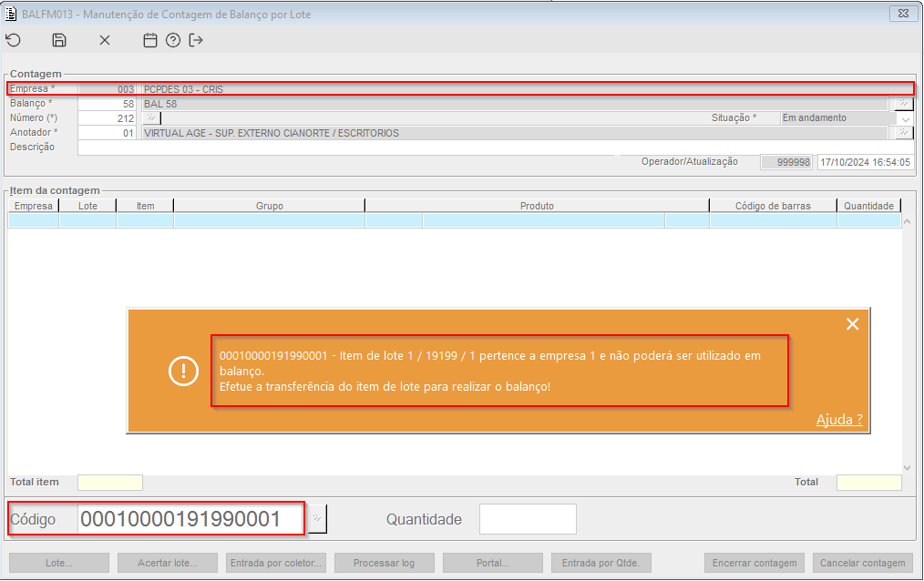Click the grid scroll down arrow
Viewport: 924px width, 581px height.
(x=908, y=468)
